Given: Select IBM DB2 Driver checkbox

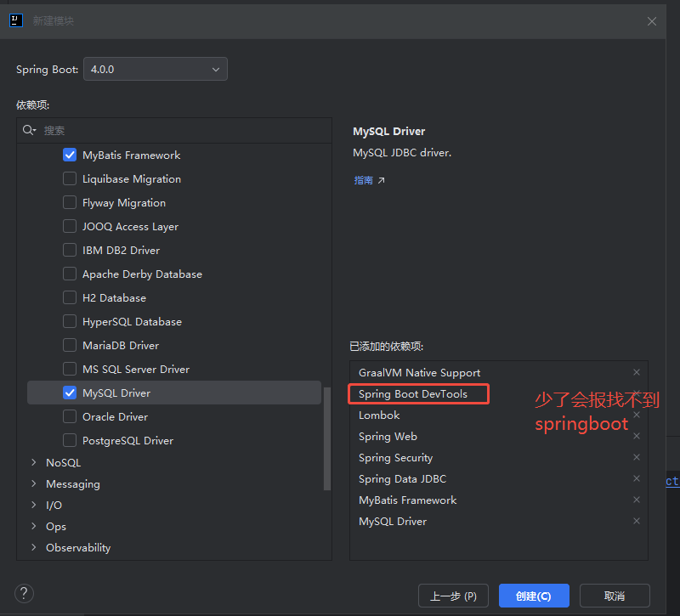Looking at the screenshot, I should [x=70, y=250].
